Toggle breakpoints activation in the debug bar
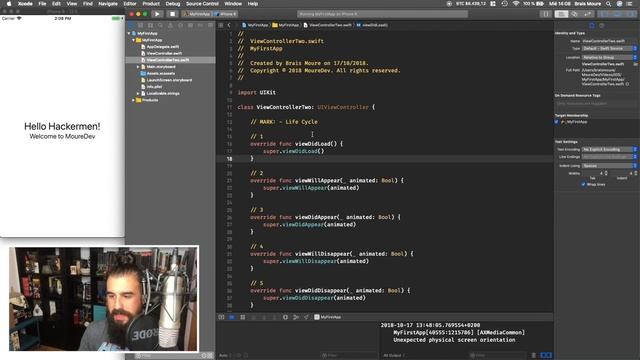The image size is (640, 360). [x=232, y=317]
